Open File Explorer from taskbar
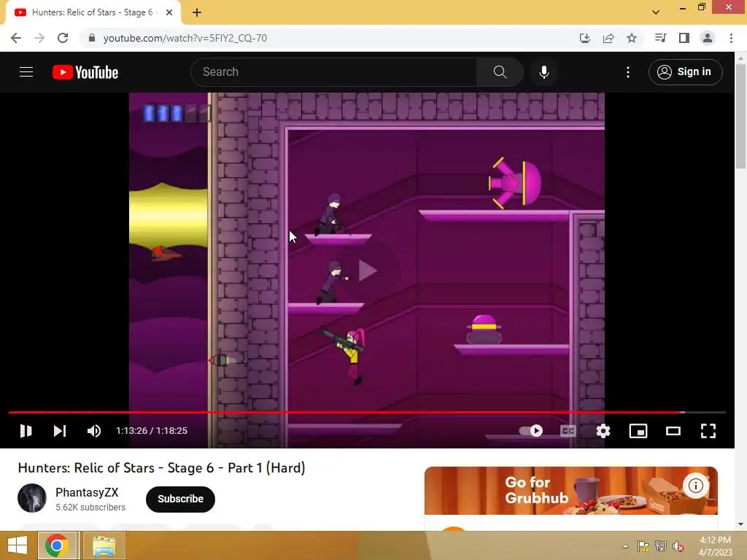The width and height of the screenshot is (747, 560). pos(104,545)
